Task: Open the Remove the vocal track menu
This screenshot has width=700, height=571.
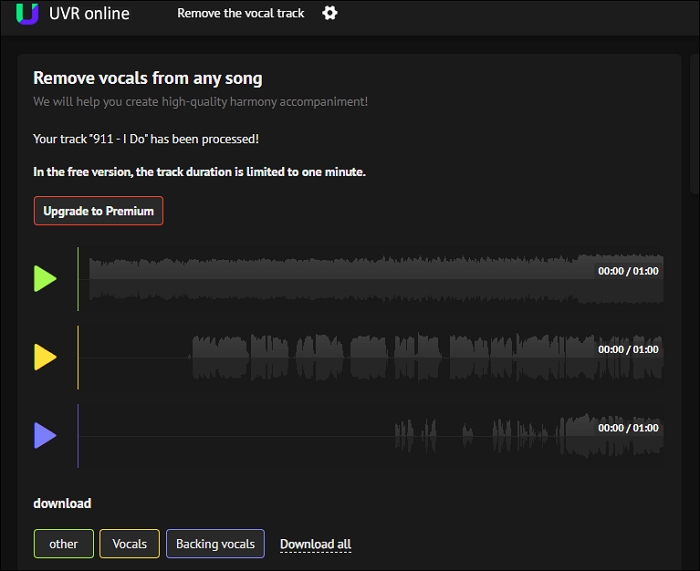Action: click(241, 13)
